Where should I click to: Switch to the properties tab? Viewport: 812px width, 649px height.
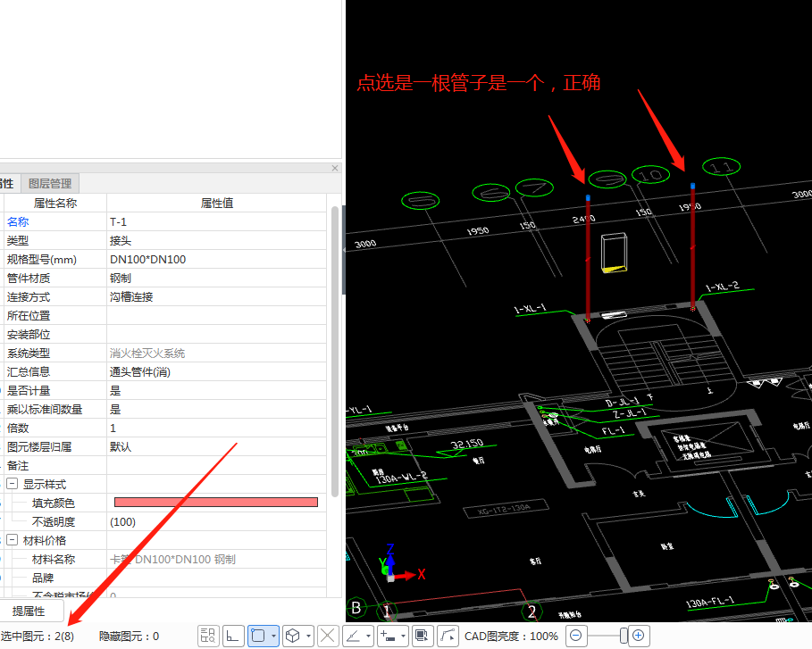click(x=7, y=183)
